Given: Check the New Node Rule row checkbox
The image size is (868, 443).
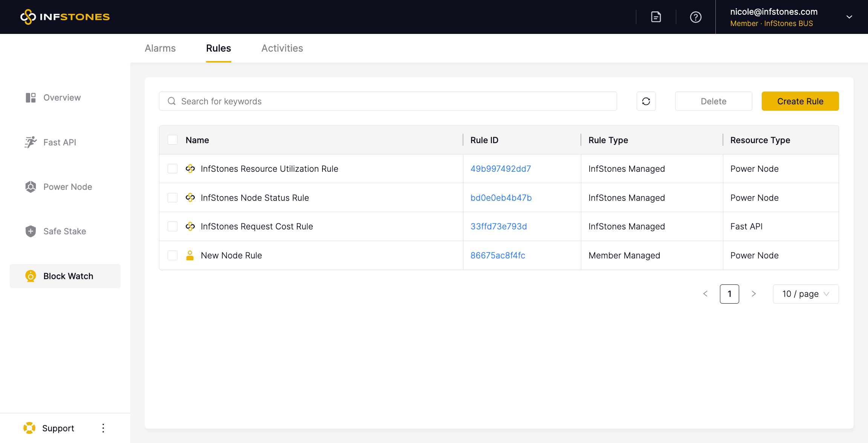Looking at the screenshot, I should pyautogui.click(x=173, y=255).
